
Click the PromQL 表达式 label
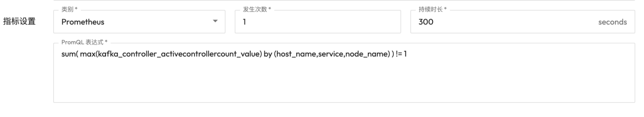[84, 42]
